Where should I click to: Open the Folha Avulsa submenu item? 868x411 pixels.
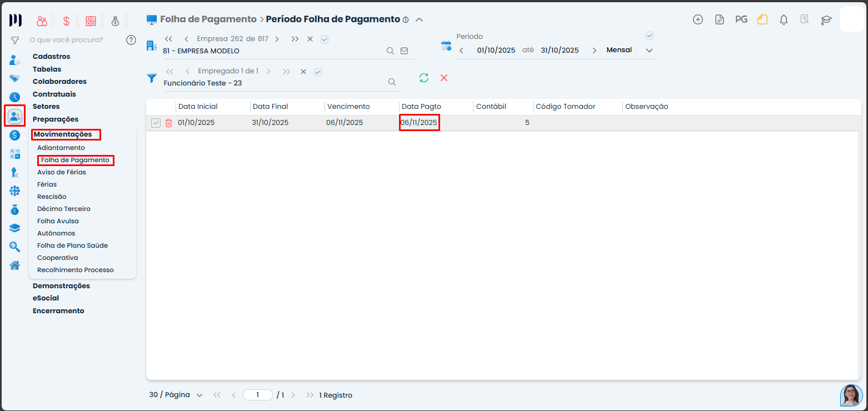click(x=58, y=221)
